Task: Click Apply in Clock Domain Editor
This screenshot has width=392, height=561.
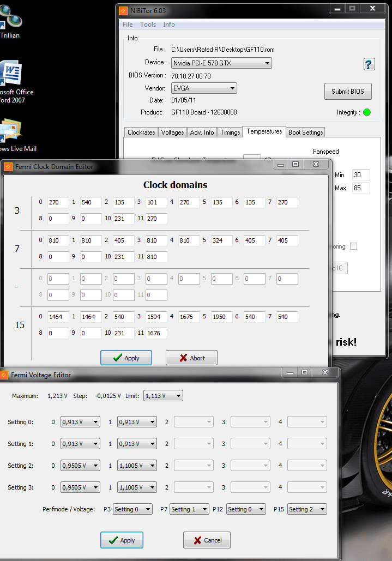Action: coord(126,358)
